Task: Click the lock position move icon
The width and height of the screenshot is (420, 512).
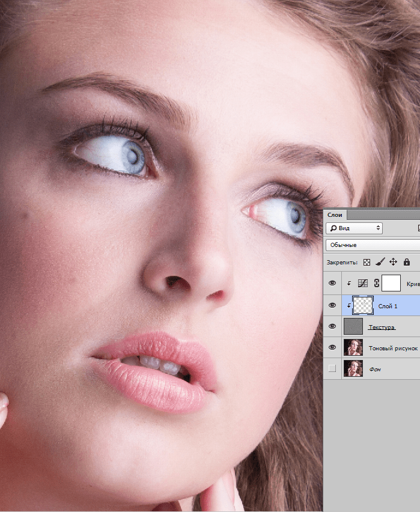Action: (393, 262)
